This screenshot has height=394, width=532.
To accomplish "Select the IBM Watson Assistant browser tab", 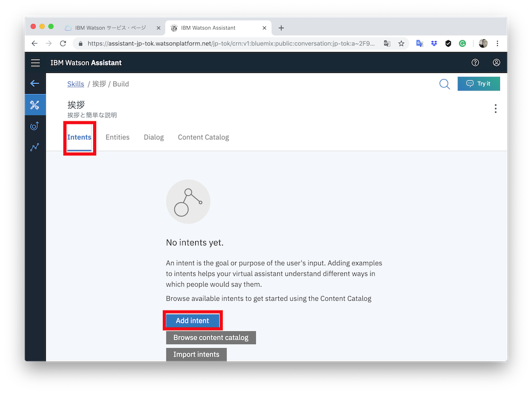I will coord(218,28).
